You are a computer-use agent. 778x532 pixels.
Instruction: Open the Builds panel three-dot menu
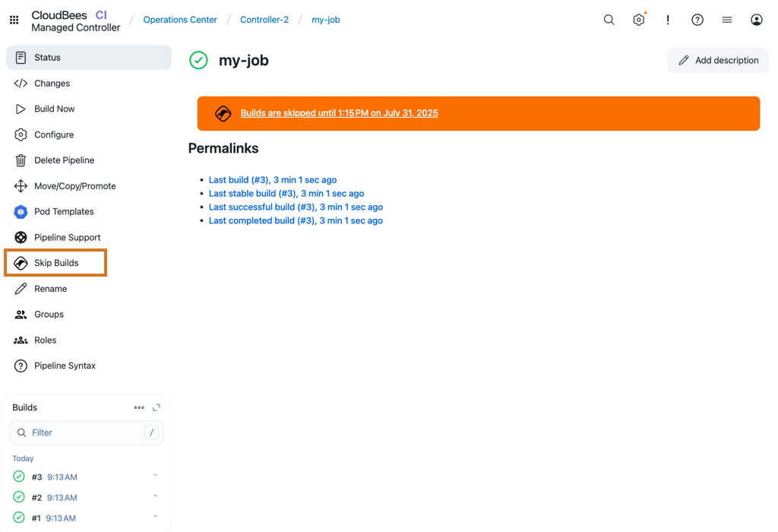tap(139, 407)
